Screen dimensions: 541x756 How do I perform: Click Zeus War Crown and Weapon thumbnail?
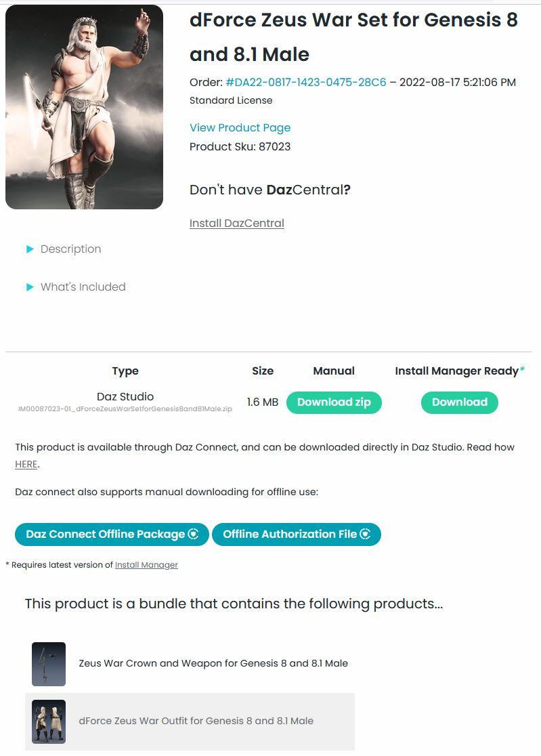coord(49,664)
